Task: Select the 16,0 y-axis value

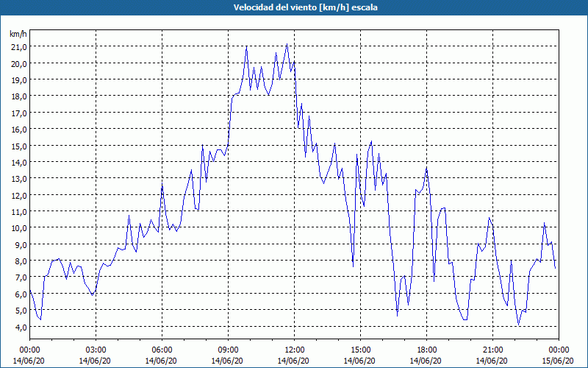Action: (x=19, y=130)
